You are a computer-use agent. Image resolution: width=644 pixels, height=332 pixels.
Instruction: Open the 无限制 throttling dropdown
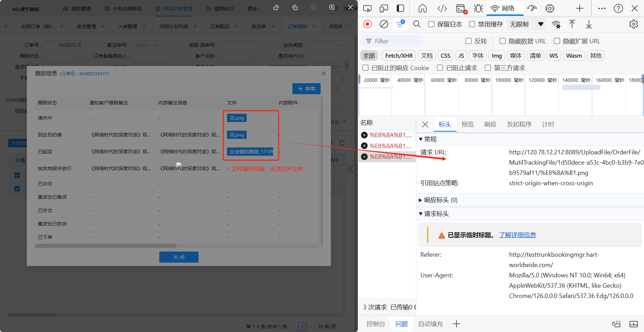(x=526, y=24)
